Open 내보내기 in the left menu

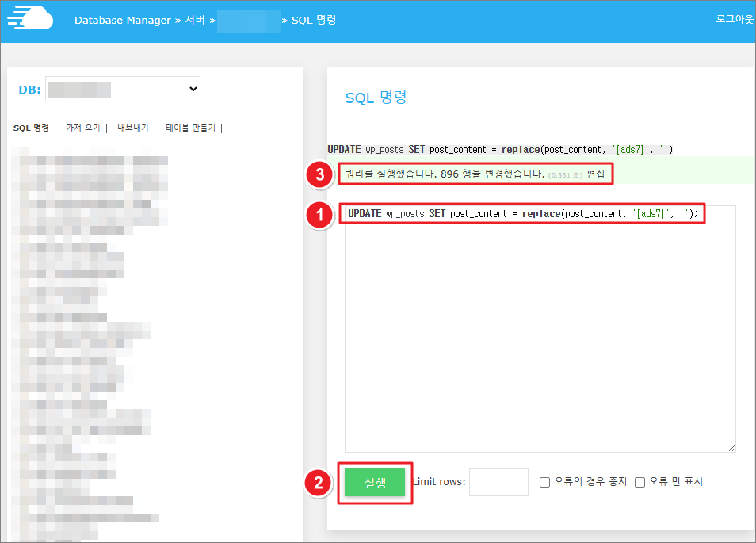pyautogui.click(x=132, y=128)
